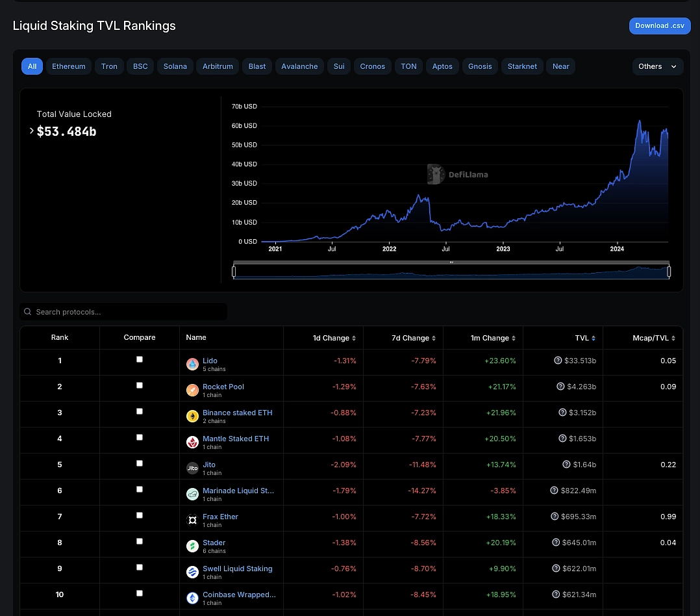700x616 pixels.
Task: Click the help icon beside $645.01m TVL
Action: click(556, 542)
